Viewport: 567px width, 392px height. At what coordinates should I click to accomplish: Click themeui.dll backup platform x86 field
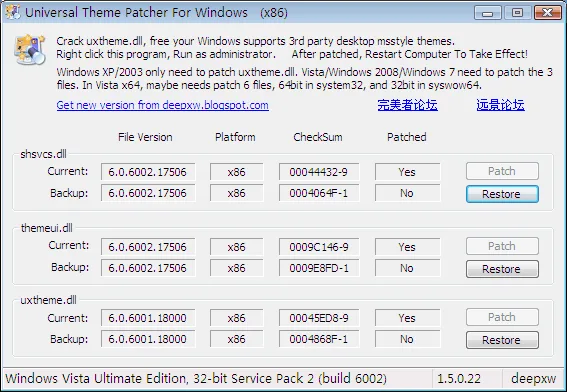236,268
